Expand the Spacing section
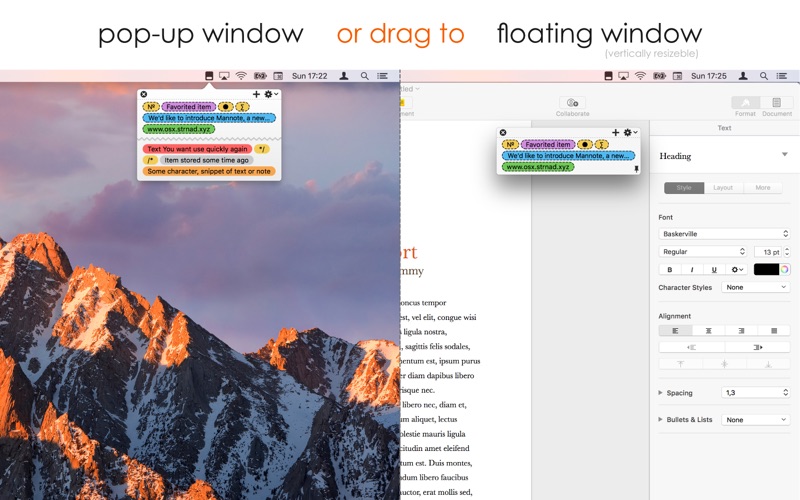Screen dimensions: 800x500 click(660, 393)
